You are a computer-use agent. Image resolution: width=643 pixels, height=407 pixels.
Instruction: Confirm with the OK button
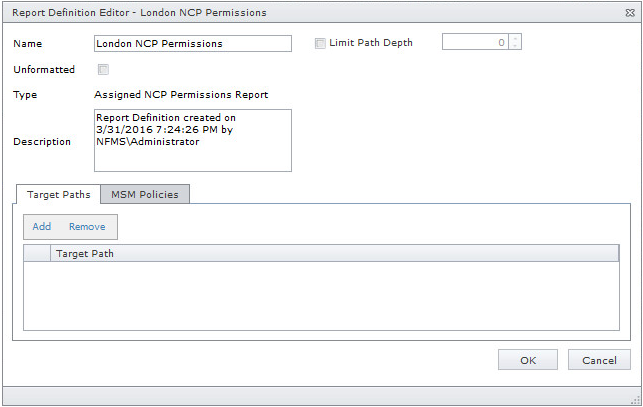point(527,360)
